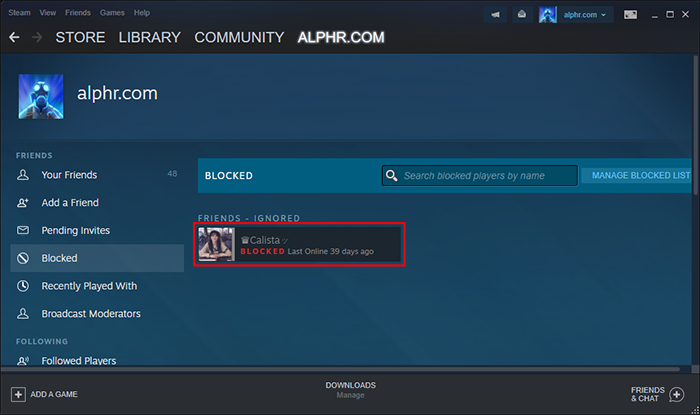Click the horizontal scrollbar at bottom
The width and height of the screenshot is (700, 415).
click(340, 369)
